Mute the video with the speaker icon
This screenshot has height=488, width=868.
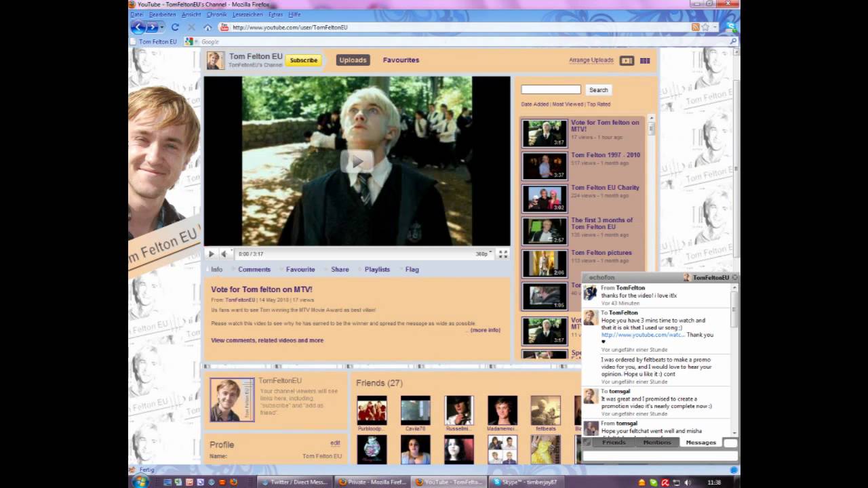[x=224, y=254]
